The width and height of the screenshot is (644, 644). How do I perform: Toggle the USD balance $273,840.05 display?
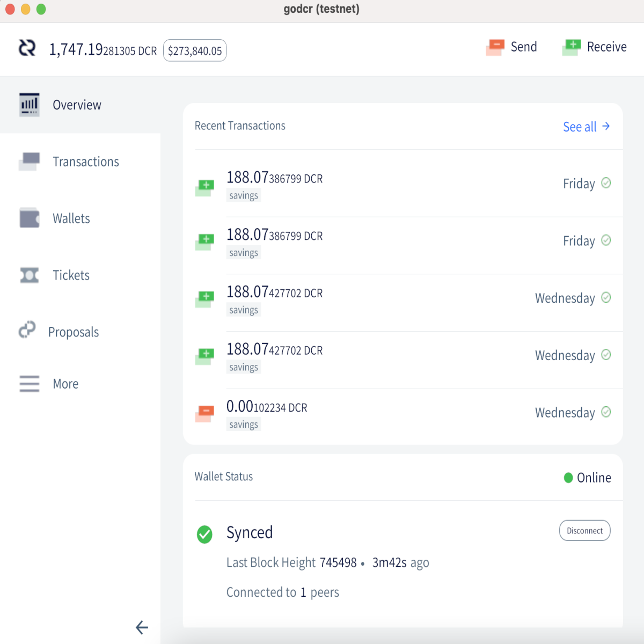coord(195,50)
